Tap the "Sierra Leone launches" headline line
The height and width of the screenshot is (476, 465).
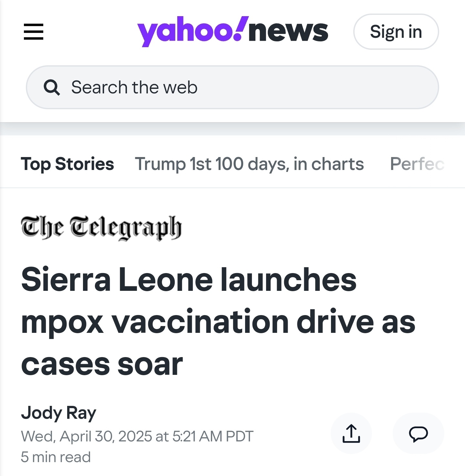click(189, 279)
